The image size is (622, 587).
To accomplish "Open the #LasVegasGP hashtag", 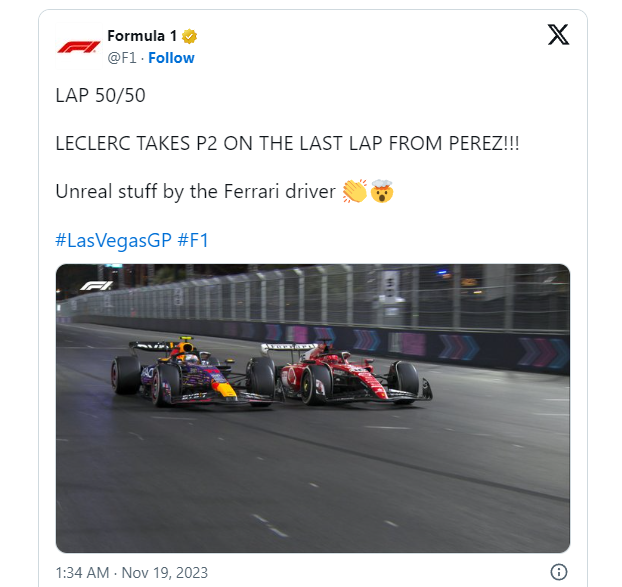I will tap(113, 240).
